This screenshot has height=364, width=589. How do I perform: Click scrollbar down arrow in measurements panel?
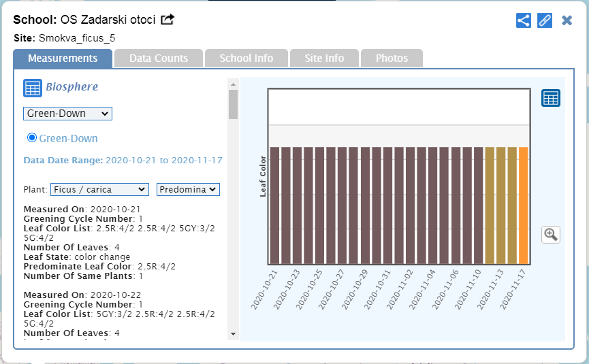(233, 333)
